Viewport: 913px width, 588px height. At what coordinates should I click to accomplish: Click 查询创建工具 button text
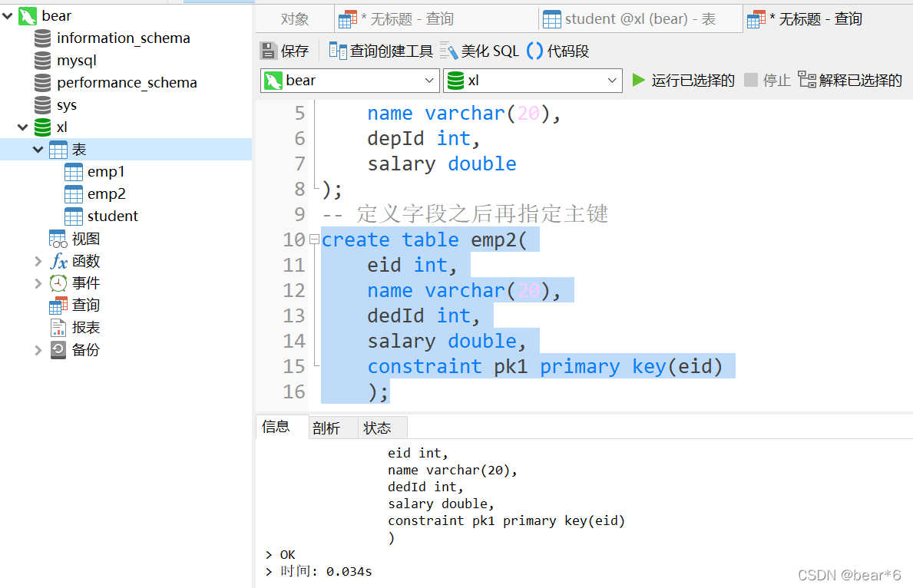click(x=392, y=51)
